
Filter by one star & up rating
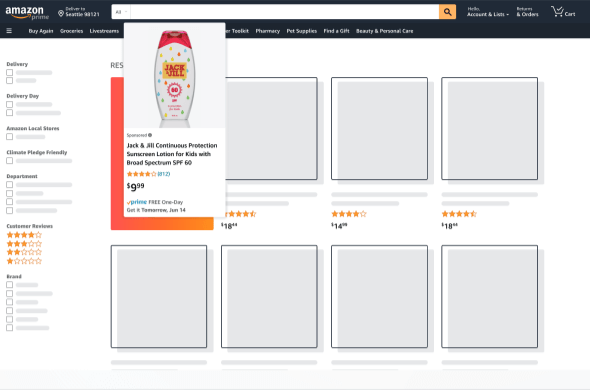pos(24,261)
